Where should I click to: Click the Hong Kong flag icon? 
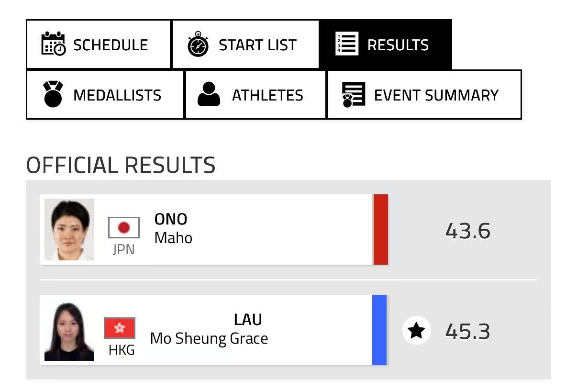tap(120, 328)
